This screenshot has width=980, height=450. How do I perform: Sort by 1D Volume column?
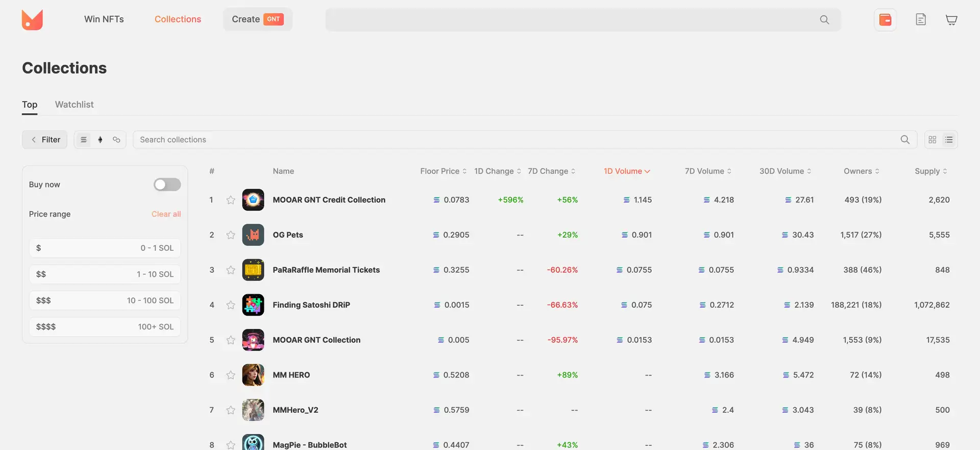click(x=626, y=171)
